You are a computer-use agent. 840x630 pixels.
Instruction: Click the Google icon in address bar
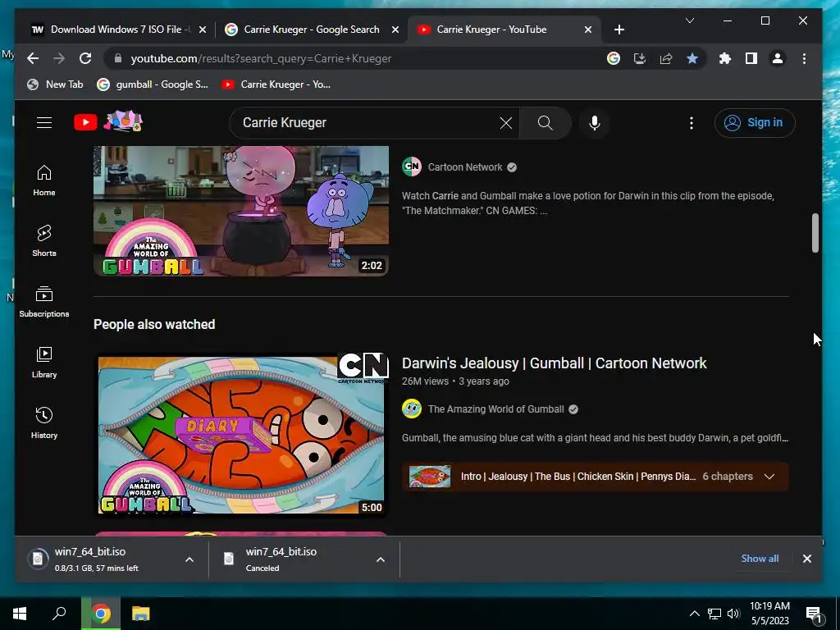[x=614, y=58]
